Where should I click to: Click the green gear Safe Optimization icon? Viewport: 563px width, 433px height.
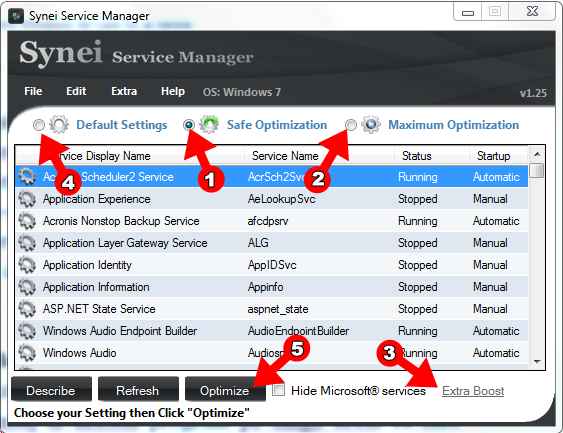pos(209,124)
